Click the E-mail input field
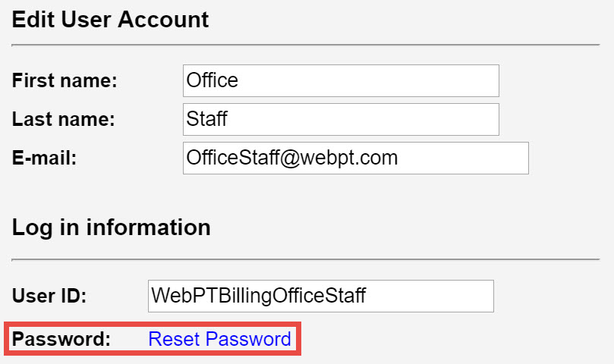This screenshot has height=364, width=614. pos(355,158)
